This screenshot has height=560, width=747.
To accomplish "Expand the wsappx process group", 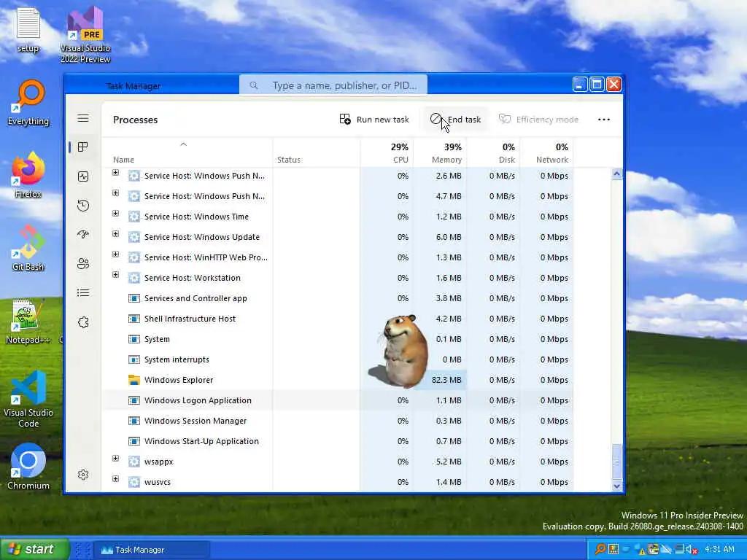I will tap(115, 458).
